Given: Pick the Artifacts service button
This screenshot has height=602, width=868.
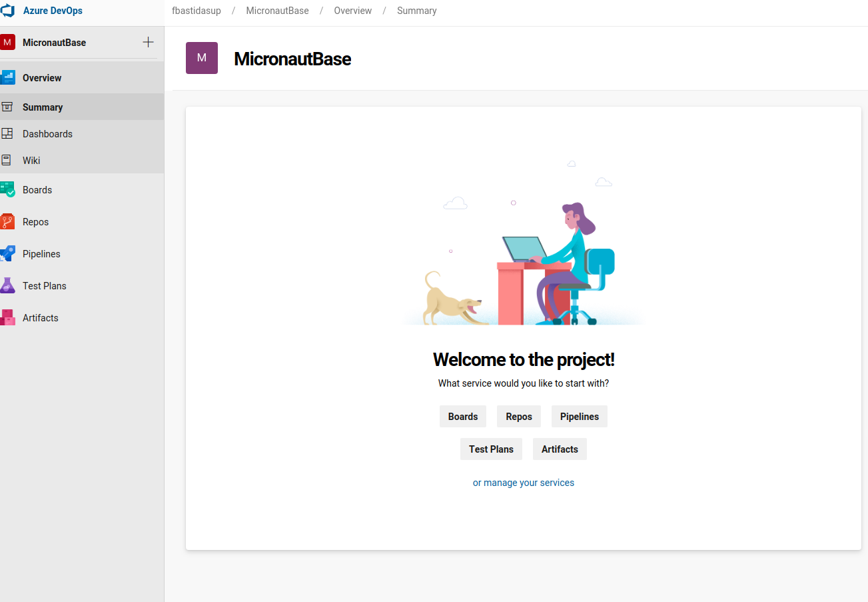Looking at the screenshot, I should click(x=560, y=449).
